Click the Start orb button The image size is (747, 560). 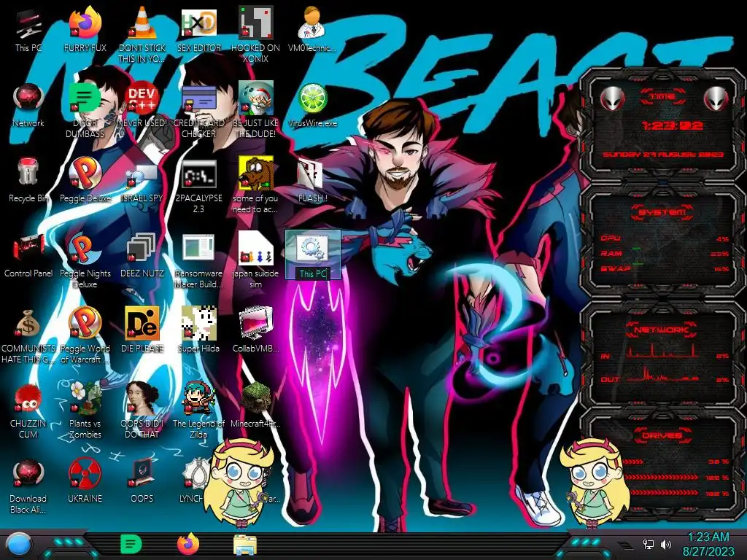coord(18,544)
